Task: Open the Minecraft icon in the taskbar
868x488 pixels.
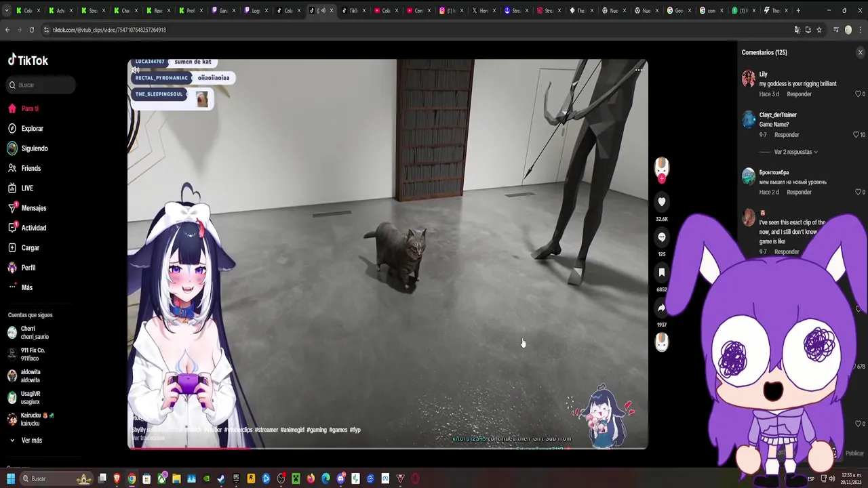Action: (x=296, y=479)
